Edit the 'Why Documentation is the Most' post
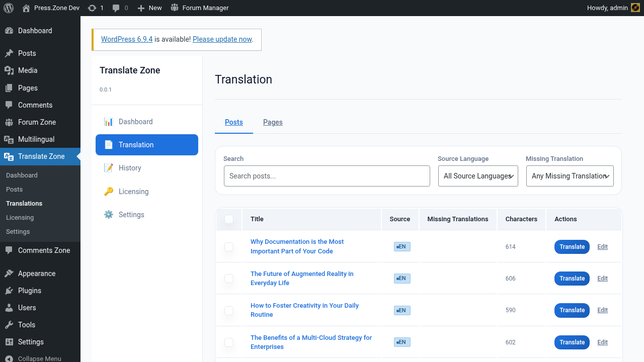644x362 pixels. (x=602, y=247)
